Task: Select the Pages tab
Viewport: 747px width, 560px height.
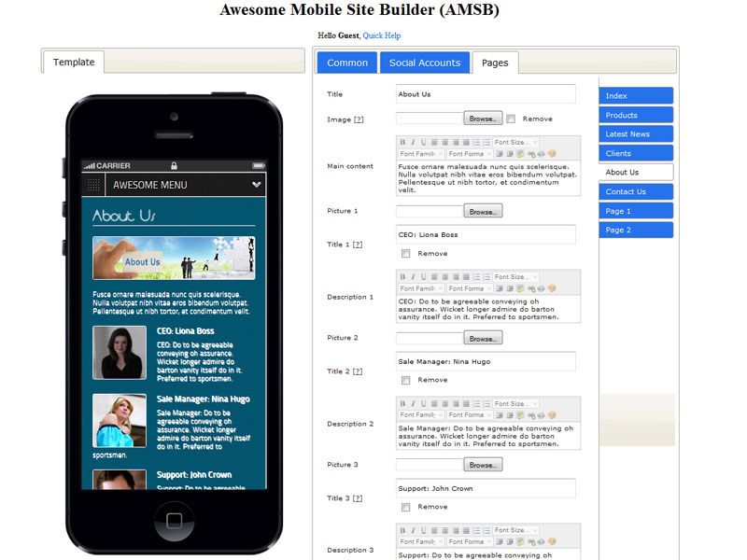Action: point(495,63)
